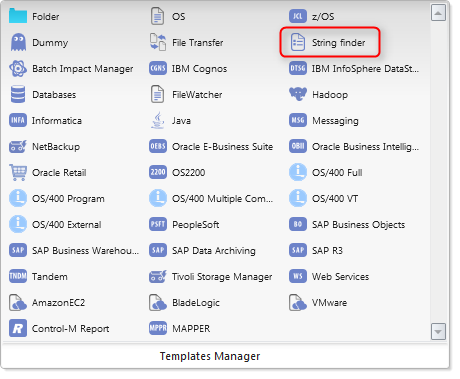Choose the Batch Impact Manager icon
This screenshot has height=379, width=460.
(18, 68)
